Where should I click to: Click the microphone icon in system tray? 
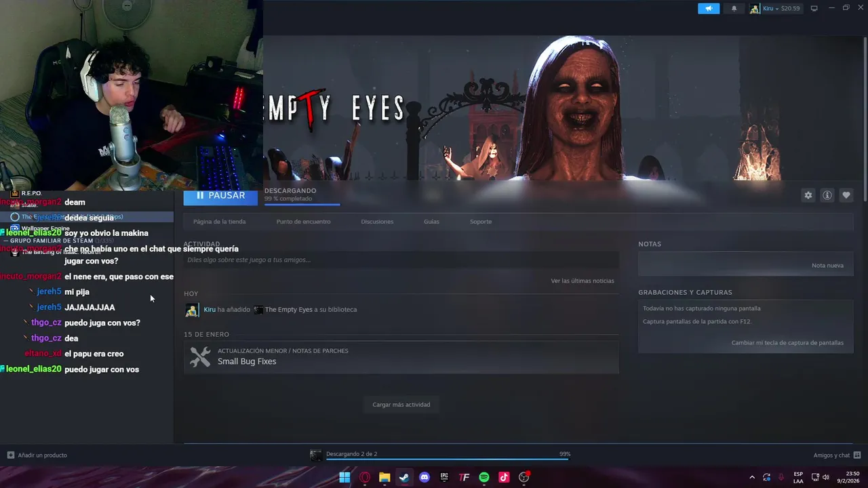tap(782, 477)
